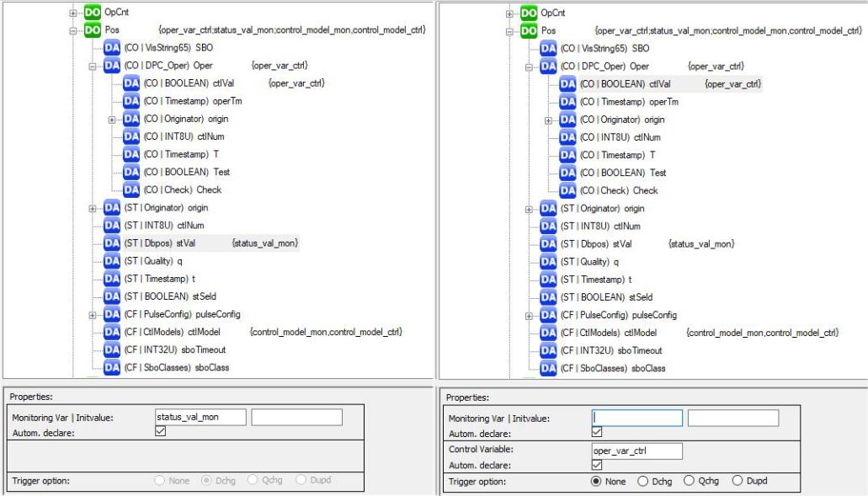Viewport: 868px width, 496px height.
Task: Expand the OpCnt node in the left tree
Action: [x=73, y=13]
